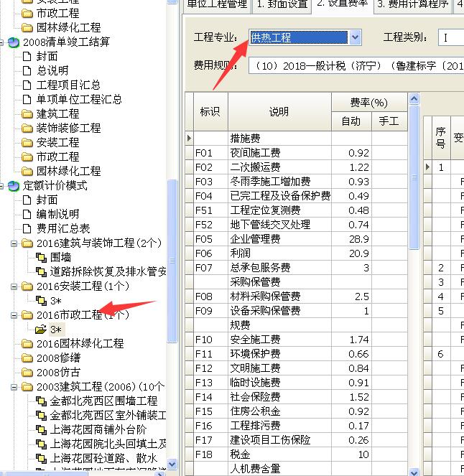Collapse the 2003建筑工程(2006) tree node

14,387
